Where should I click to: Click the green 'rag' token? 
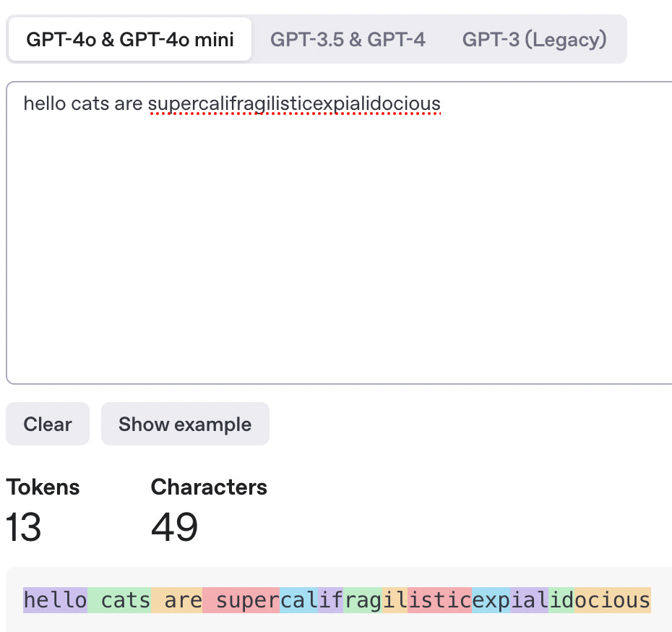coord(363,600)
